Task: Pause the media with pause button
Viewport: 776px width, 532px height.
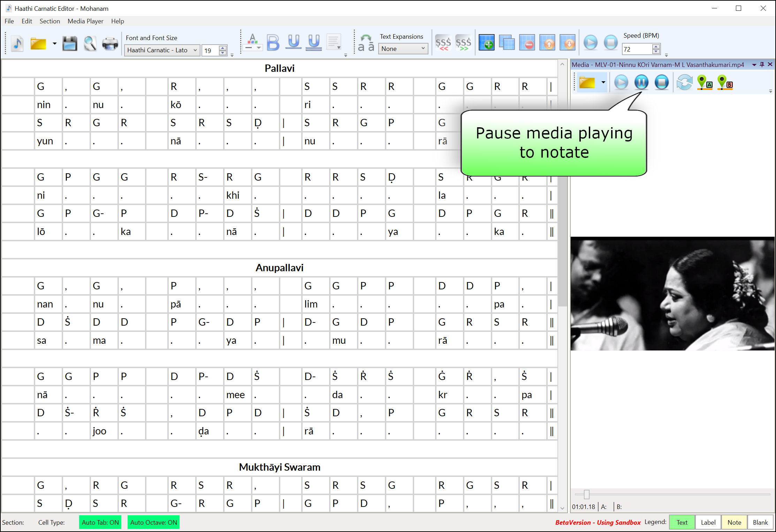Action: click(x=641, y=83)
